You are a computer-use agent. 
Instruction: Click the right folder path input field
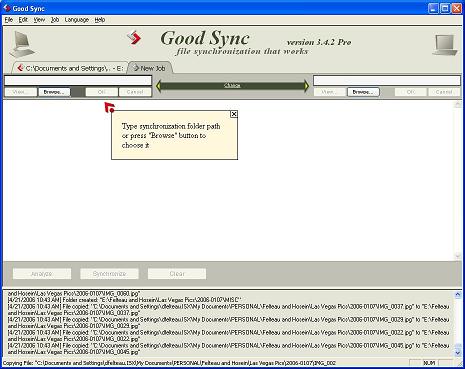(387, 80)
